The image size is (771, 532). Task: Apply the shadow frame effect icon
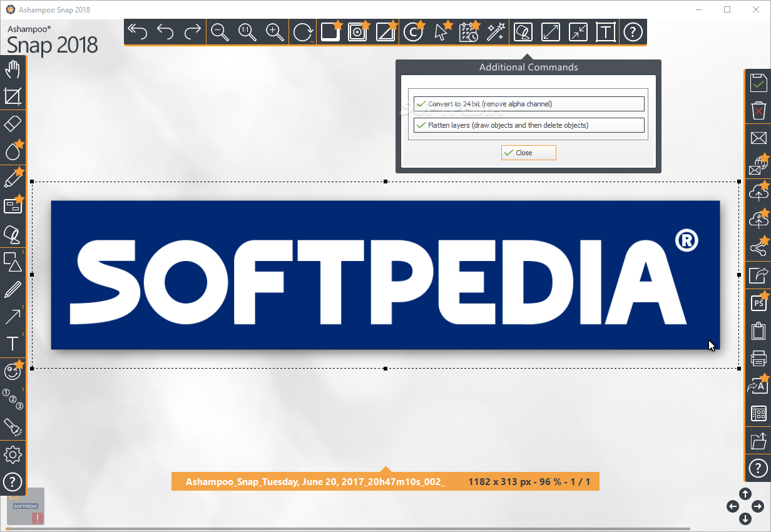331,32
